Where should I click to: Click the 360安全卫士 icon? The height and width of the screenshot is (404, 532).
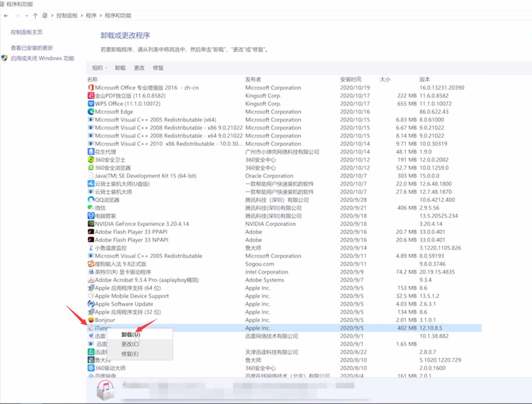point(91,160)
